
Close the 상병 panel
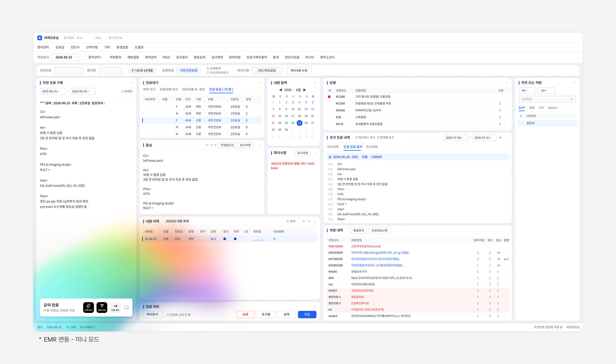(x=507, y=83)
